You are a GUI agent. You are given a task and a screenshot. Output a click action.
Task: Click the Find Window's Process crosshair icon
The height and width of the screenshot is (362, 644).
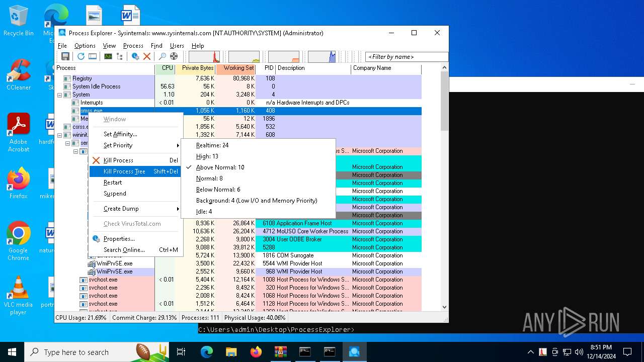pyautogui.click(x=174, y=56)
